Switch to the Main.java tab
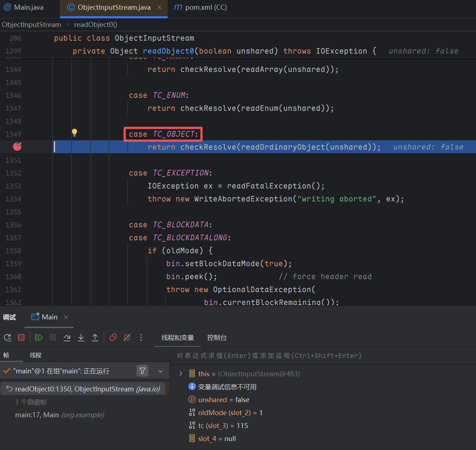 pos(28,8)
